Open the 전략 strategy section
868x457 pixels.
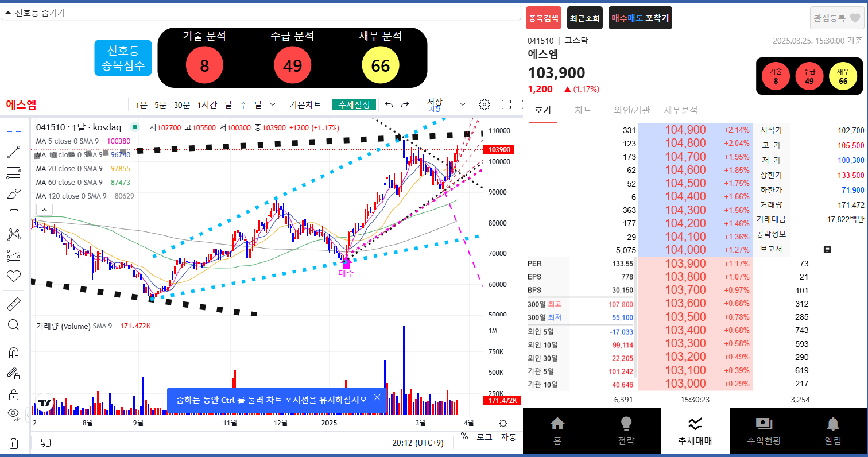[626, 431]
